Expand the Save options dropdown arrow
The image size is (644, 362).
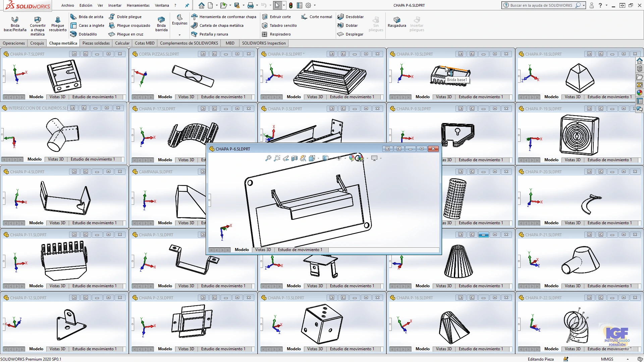244,5
